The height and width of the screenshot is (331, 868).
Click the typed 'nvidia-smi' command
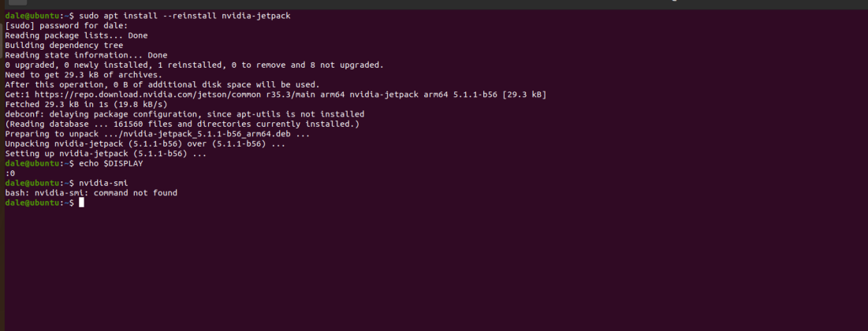pos(103,183)
